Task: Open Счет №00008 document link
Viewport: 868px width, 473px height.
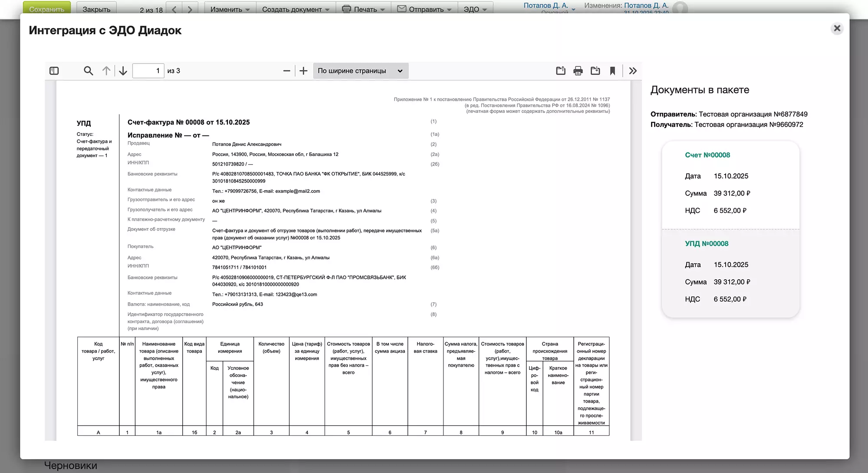Action: coord(707,155)
